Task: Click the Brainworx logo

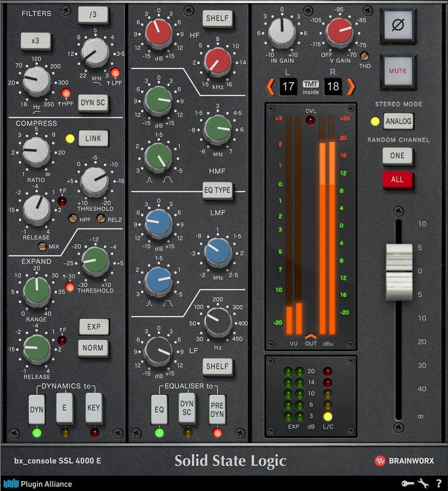Action: pyautogui.click(x=404, y=461)
